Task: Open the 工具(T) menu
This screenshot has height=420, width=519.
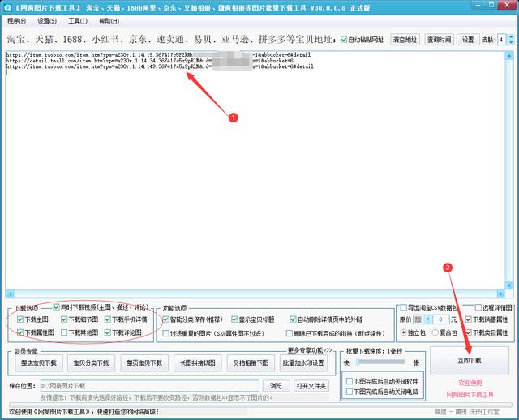Action: click(x=78, y=21)
